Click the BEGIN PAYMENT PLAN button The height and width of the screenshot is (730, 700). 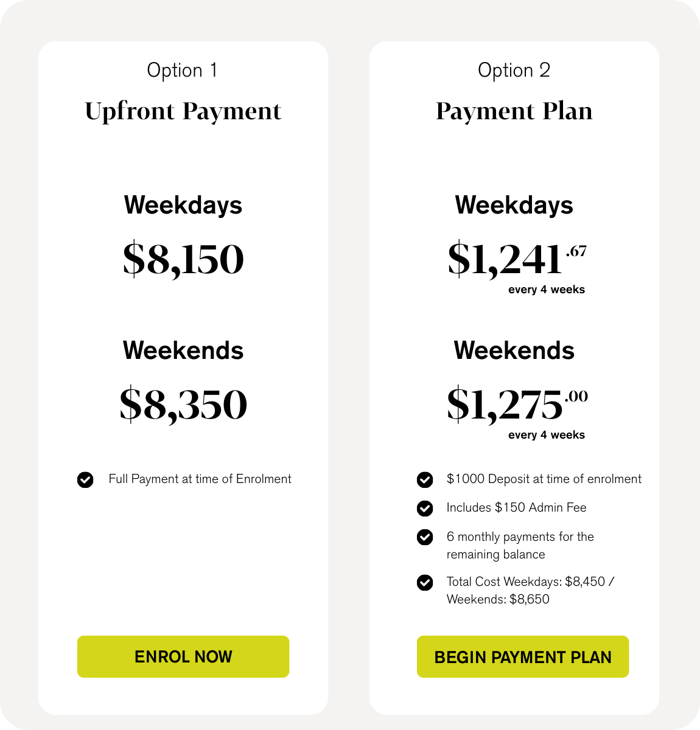[x=523, y=656]
